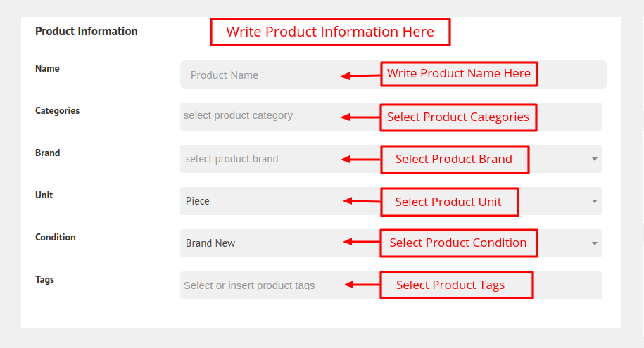Click the red arrow pointing at Product Name
Image resolution: width=644 pixels, height=348 pixels.
(360, 76)
